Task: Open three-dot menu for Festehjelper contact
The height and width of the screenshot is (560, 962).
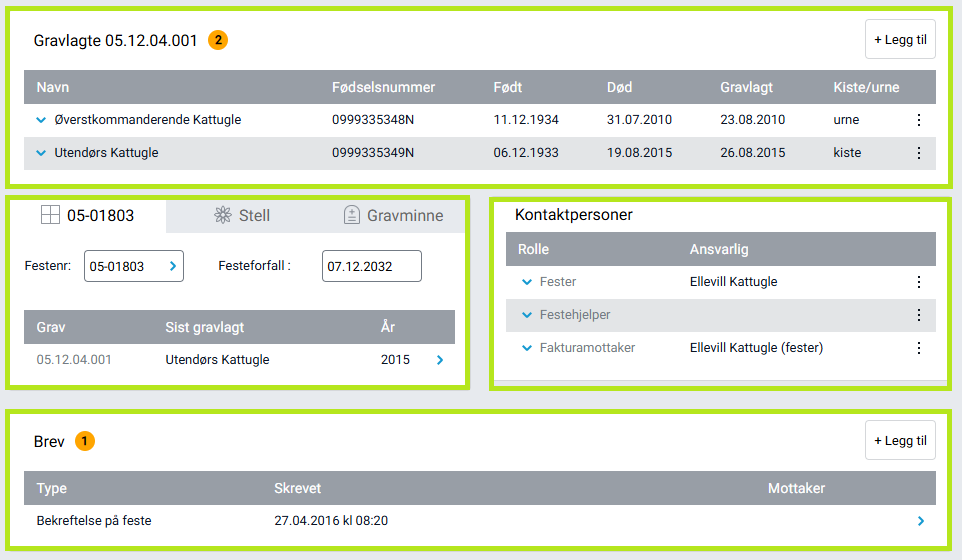Action: coord(918,315)
